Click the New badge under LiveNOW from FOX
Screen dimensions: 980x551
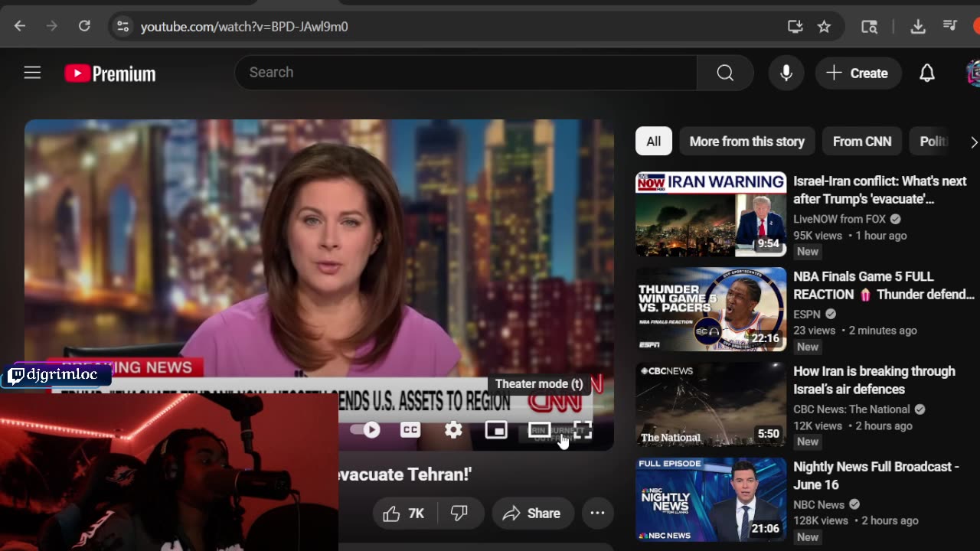808,252
